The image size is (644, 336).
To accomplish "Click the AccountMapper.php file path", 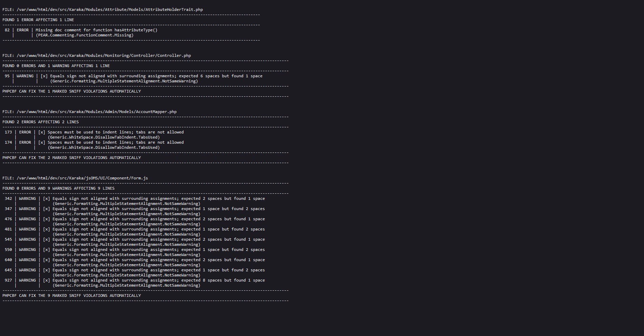I will coord(96,112).
